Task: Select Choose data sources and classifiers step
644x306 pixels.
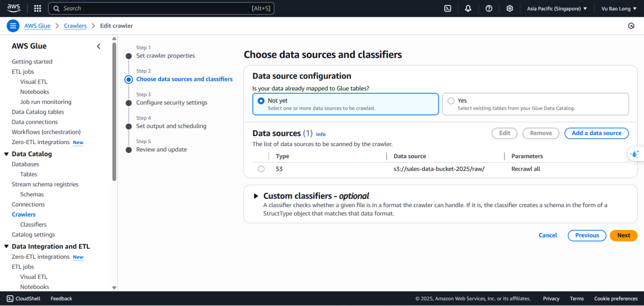Action: point(185,79)
